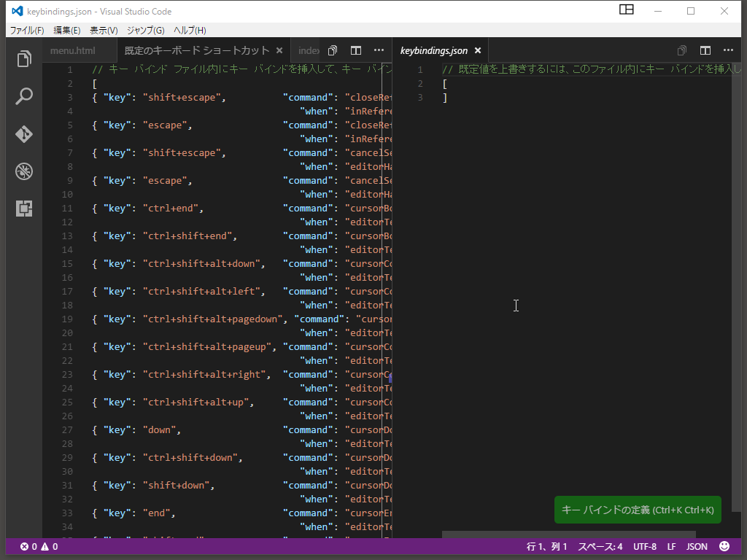Open the ジャンプ(G) menu
This screenshot has width=747, height=560.
(146, 31)
